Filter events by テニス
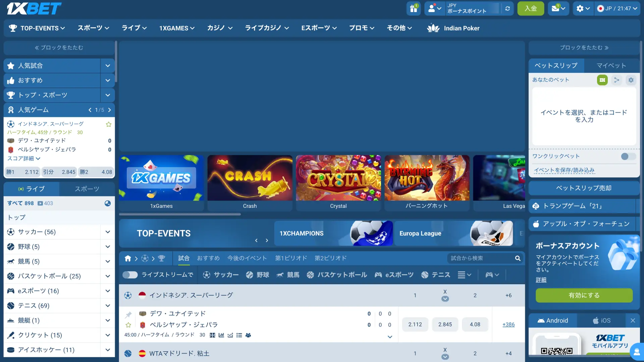Viewport: 644px width, 362px height. pyautogui.click(x=436, y=275)
